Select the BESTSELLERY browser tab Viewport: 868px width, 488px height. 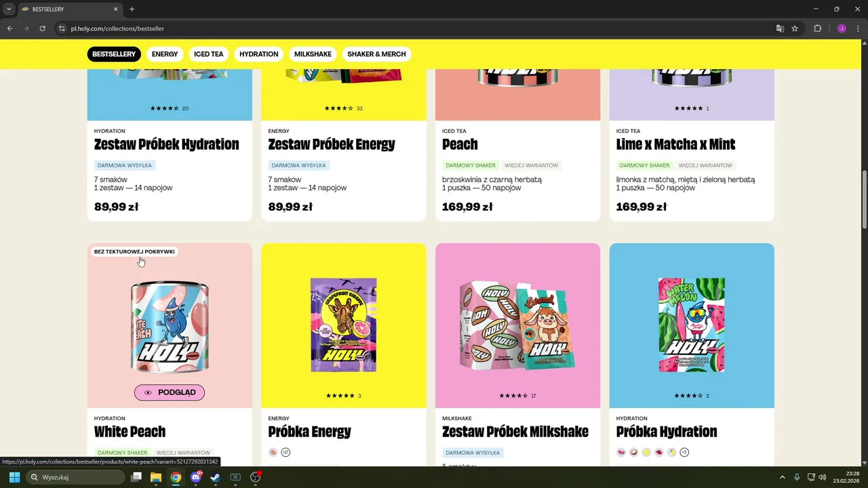pyautogui.click(x=68, y=9)
